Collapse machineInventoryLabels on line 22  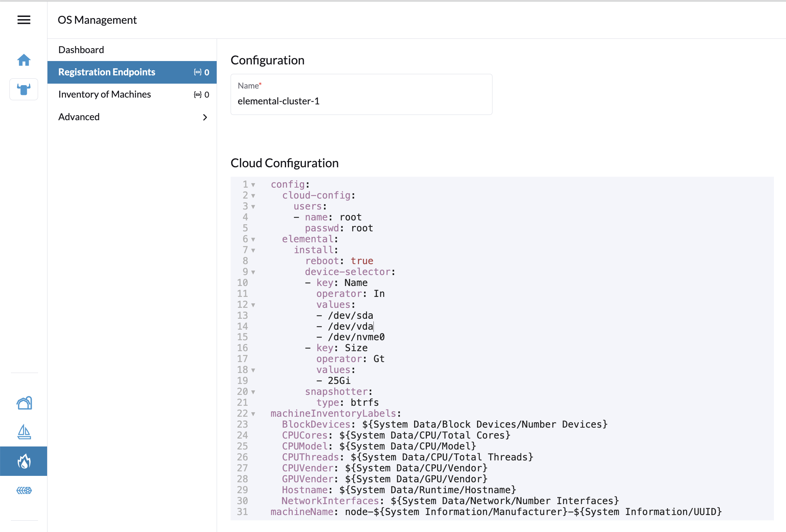tap(253, 414)
